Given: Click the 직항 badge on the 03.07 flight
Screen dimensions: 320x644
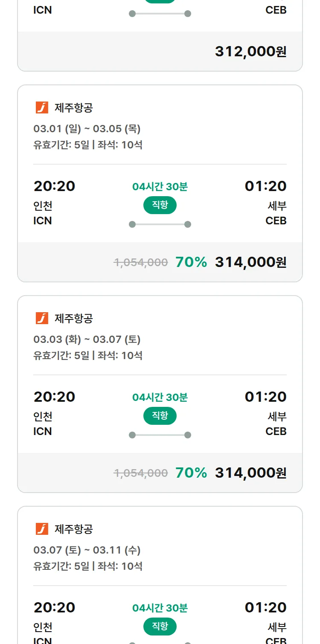Looking at the screenshot, I should [x=160, y=627].
